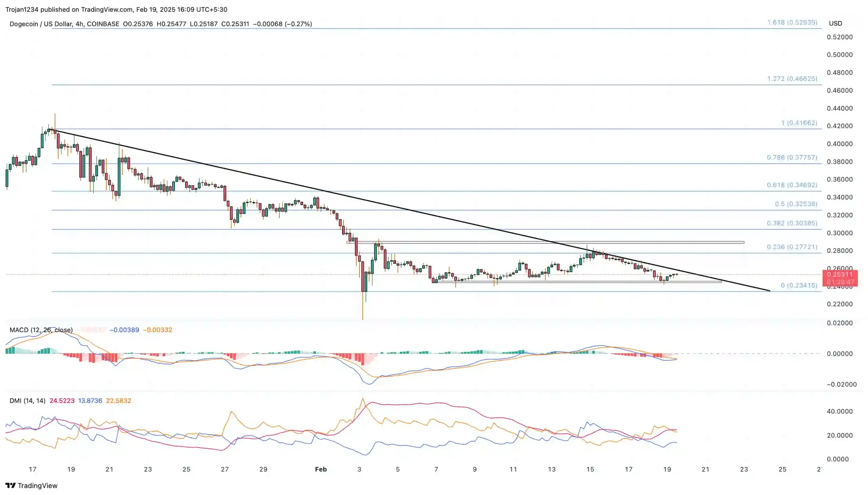Click the Fibonacci label 1.272 (0.46625)

pyautogui.click(x=792, y=79)
